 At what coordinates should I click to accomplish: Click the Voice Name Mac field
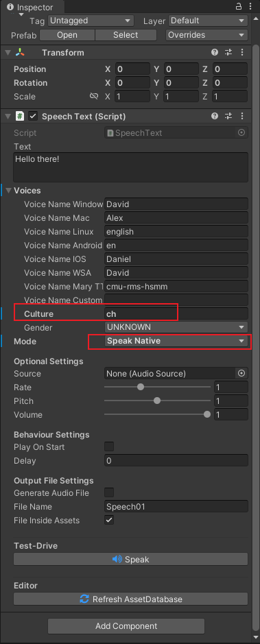(x=176, y=217)
